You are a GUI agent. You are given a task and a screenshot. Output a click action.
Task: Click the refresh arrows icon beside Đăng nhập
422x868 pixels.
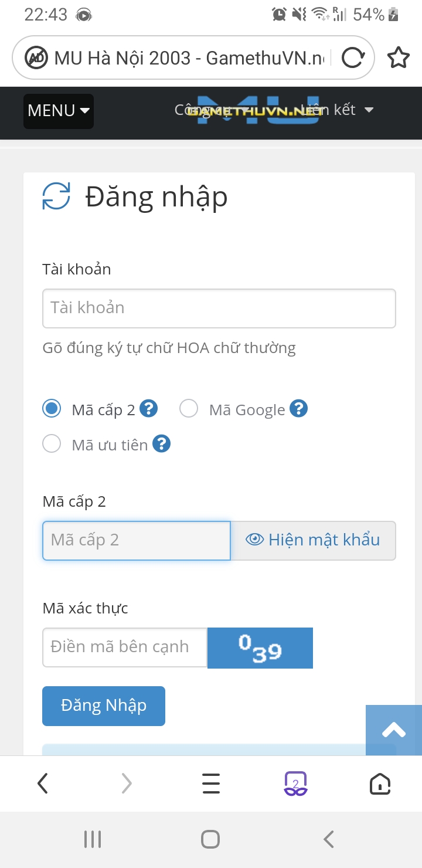pyautogui.click(x=56, y=196)
